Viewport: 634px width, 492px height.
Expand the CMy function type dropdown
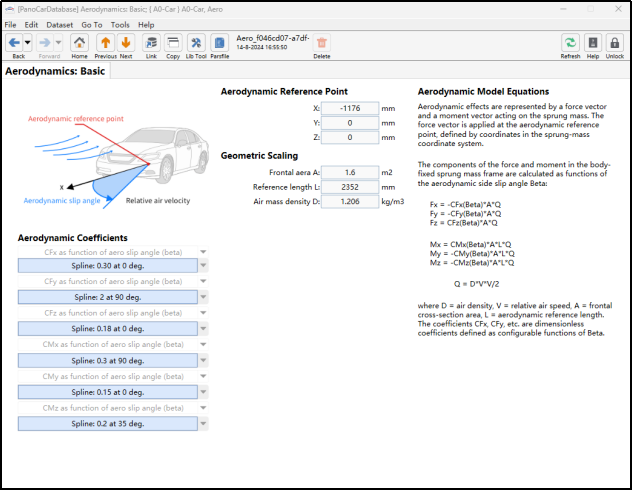tap(203, 376)
